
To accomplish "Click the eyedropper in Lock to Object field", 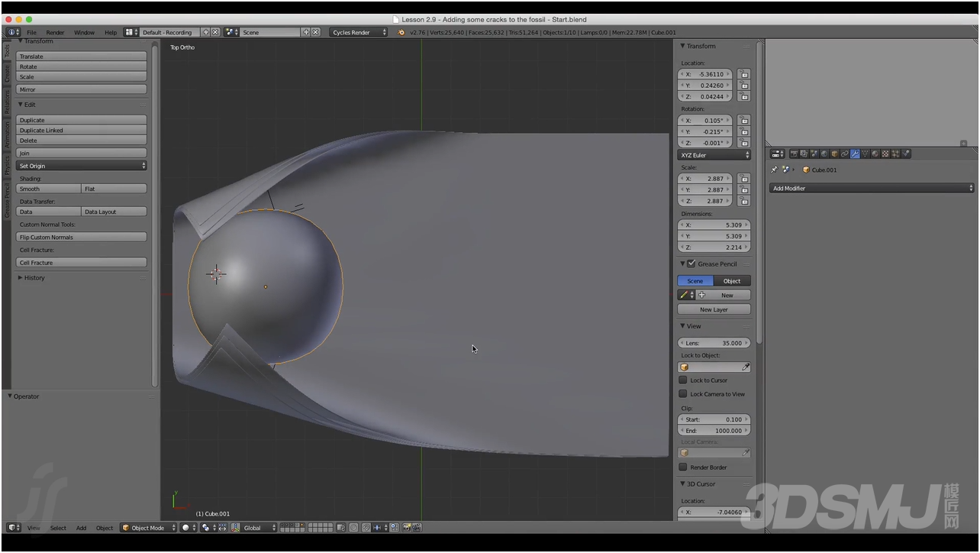I will point(746,367).
